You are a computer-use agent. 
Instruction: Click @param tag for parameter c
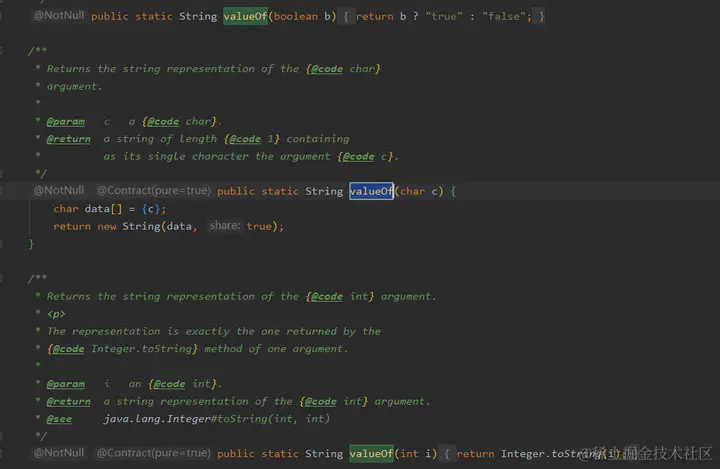tap(66, 122)
